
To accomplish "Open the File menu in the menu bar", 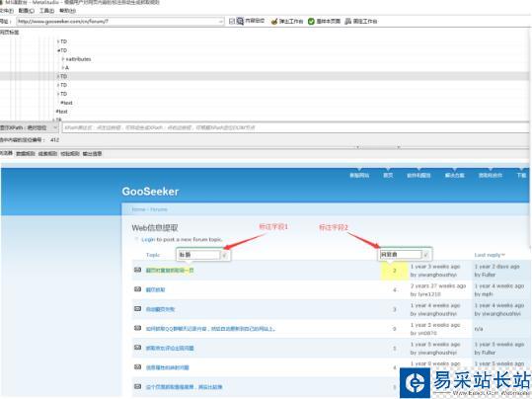I will [6, 11].
